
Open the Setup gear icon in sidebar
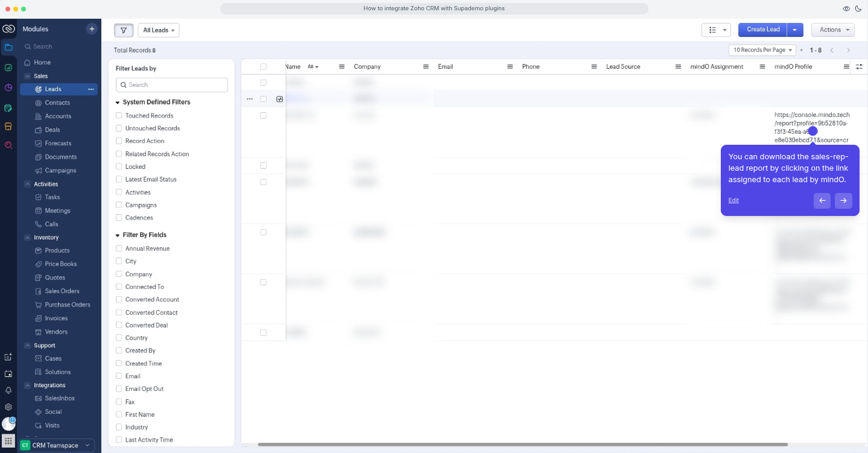(8, 407)
